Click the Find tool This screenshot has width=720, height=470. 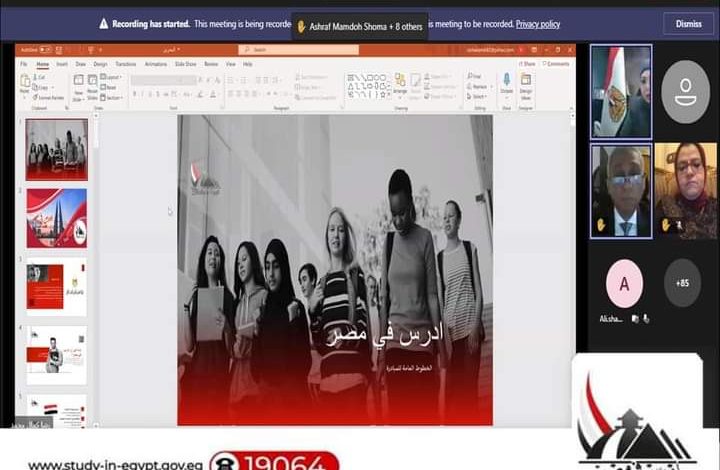[474, 76]
